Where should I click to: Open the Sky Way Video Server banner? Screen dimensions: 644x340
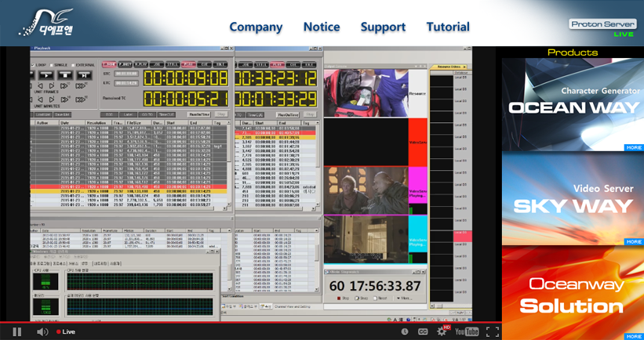573,199
